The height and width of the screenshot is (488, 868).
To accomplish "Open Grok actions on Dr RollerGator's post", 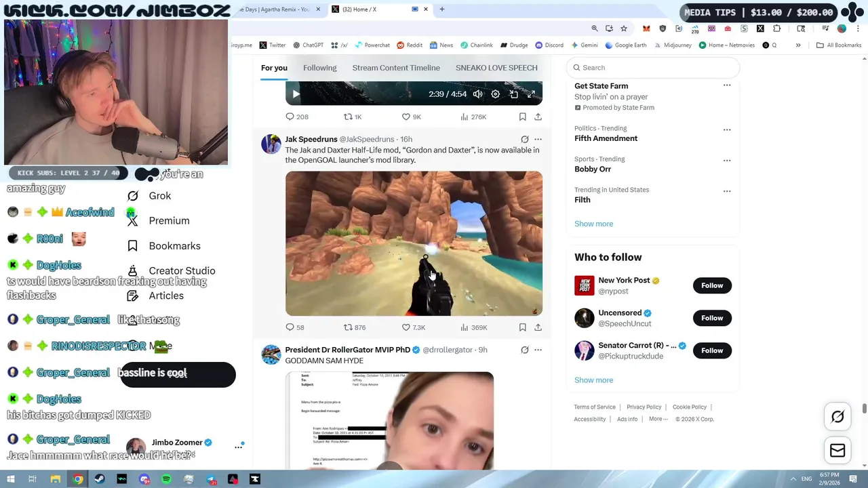I will [524, 350].
